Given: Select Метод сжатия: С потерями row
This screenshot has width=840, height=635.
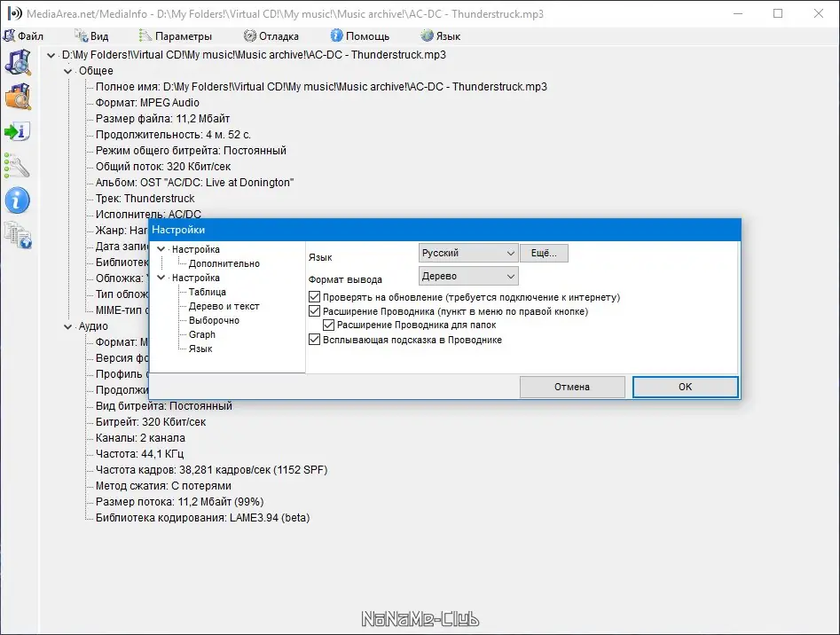Looking at the screenshot, I should click(163, 486).
